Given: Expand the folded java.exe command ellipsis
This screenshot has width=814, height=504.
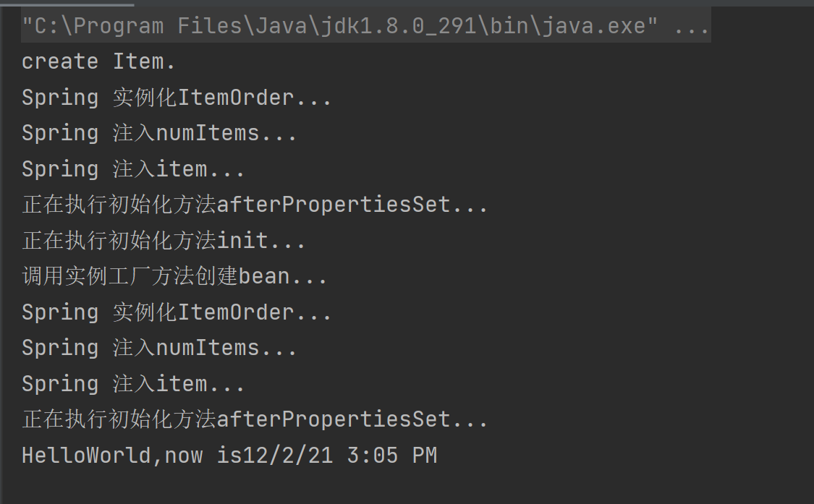Looking at the screenshot, I should pyautogui.click(x=691, y=26).
